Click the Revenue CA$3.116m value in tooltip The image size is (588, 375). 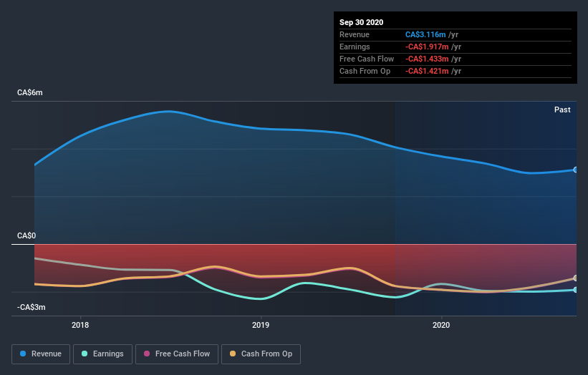(x=425, y=34)
